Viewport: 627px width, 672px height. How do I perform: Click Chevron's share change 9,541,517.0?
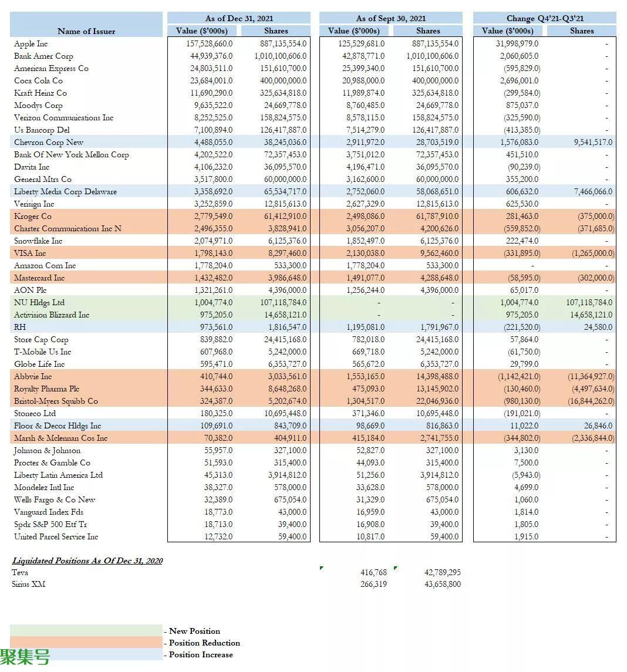(x=593, y=142)
